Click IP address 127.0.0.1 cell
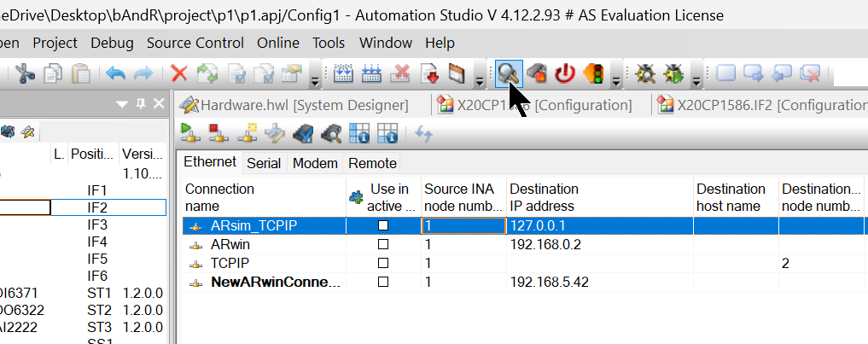Screen dimensions: 868x344 [599, 225]
